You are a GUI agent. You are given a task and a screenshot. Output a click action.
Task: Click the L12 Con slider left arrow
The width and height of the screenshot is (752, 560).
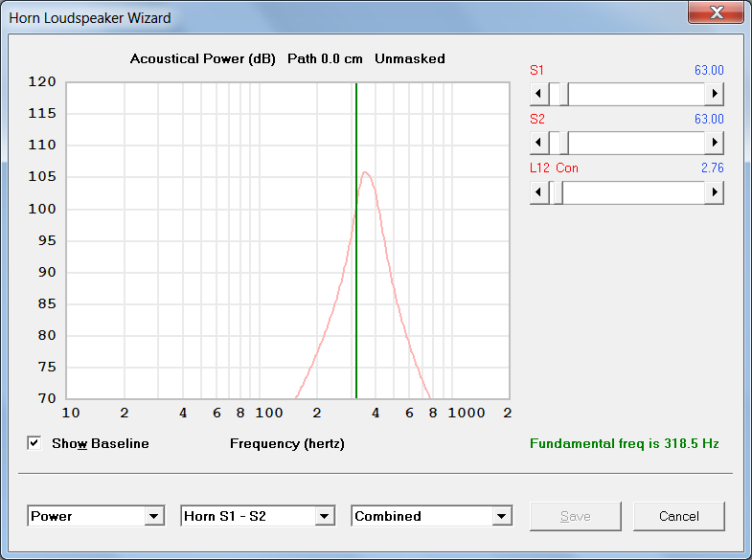tap(539, 192)
